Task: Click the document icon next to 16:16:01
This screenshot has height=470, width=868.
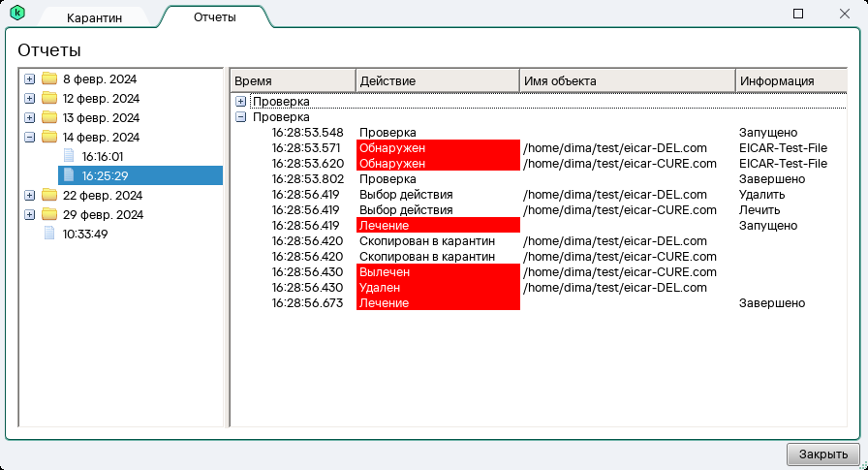Action: point(69,156)
